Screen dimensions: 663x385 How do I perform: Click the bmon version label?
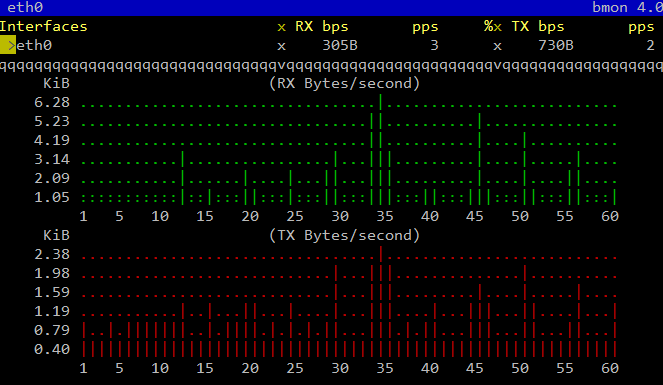(627, 8)
